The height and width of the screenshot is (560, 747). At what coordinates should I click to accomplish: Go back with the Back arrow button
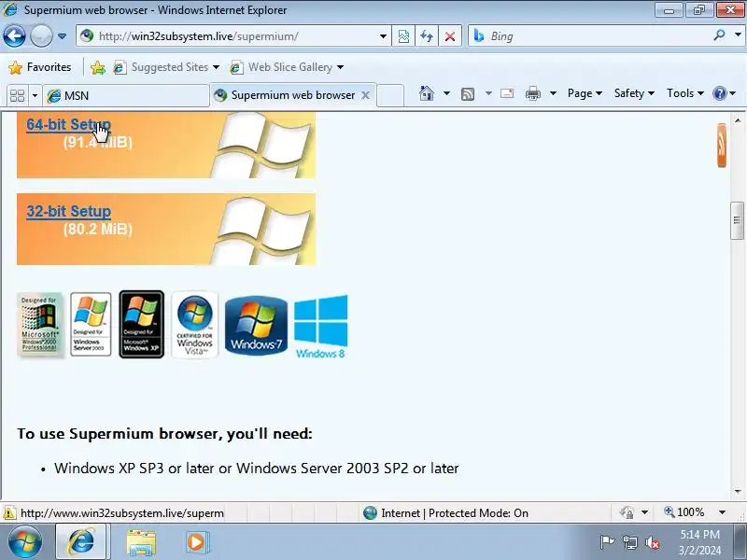point(14,35)
